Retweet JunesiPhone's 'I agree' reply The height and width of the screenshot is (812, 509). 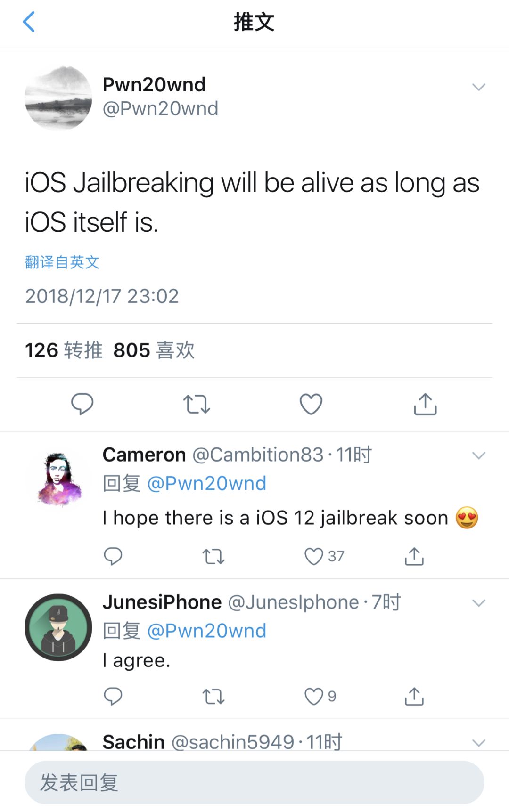click(213, 697)
